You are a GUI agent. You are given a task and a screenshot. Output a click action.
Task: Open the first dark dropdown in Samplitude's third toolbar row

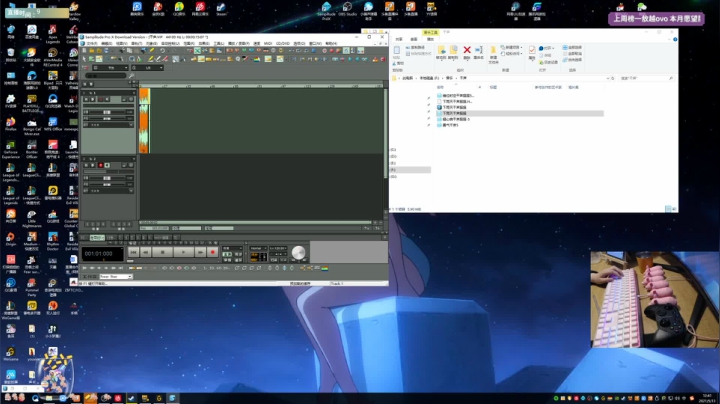(110, 68)
